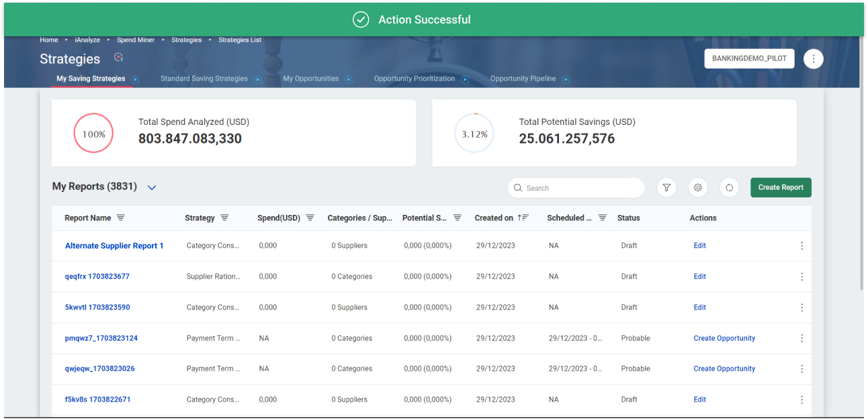This screenshot has height=419, width=868.
Task: Open kebab menu for pmqwz7_1703823124 row
Action: (x=801, y=338)
